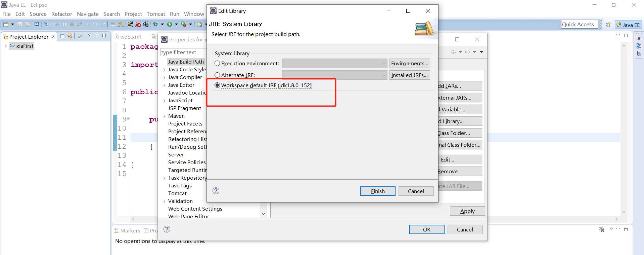The width and height of the screenshot is (644, 255).
Task: Open the Outline icon in right trim bar
Action: coord(639,46)
